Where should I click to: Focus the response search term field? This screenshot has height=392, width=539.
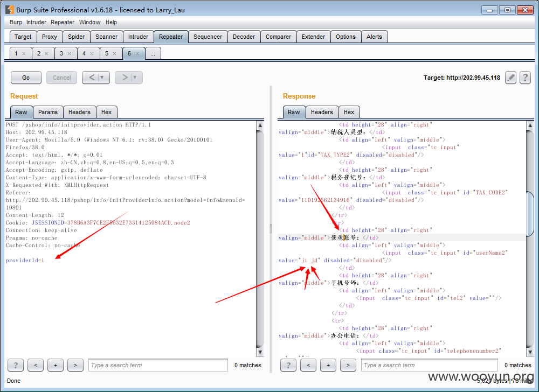coord(430,365)
